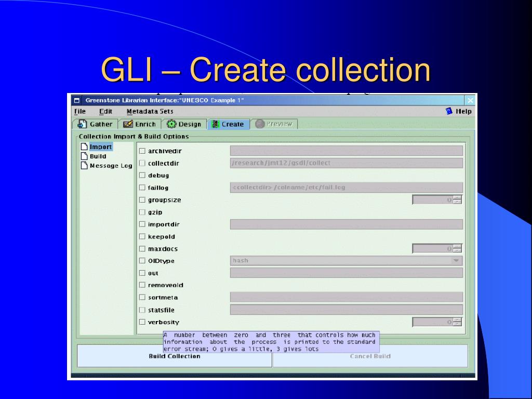532x399 pixels.
Task: Enable the verbosity checkbox
Action: 142,322
